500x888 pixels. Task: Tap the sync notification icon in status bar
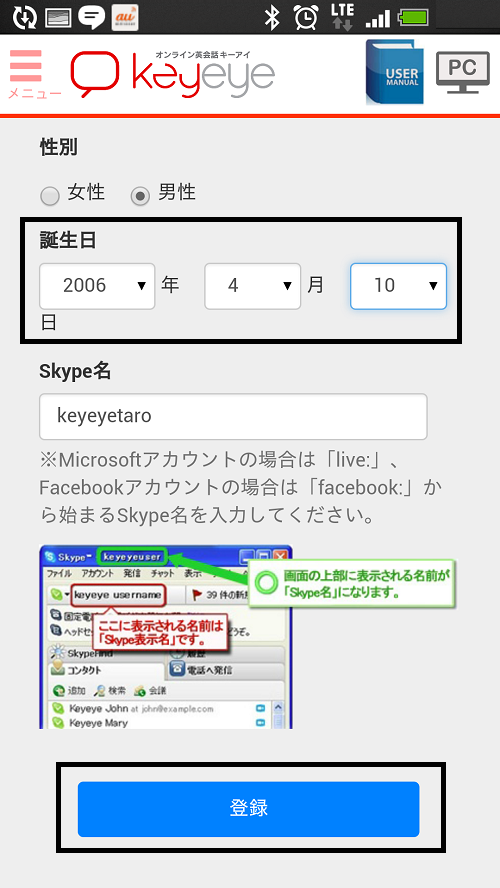24,18
